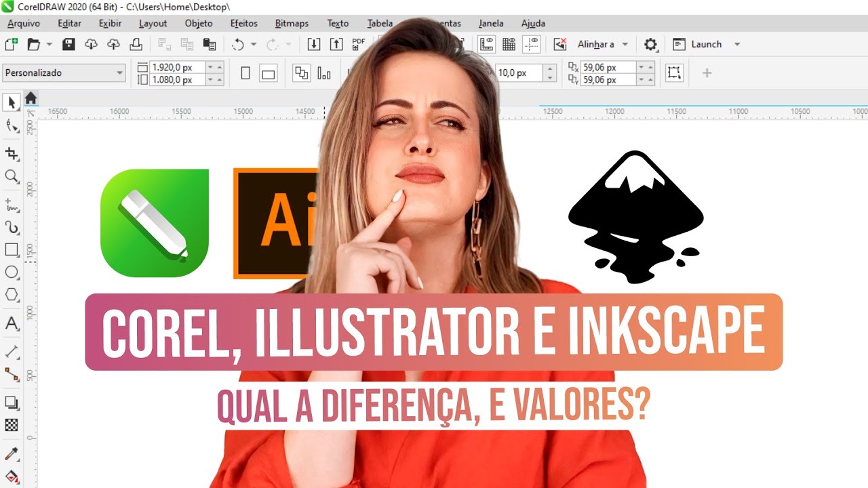Open the Options gear icon
This screenshot has height=488, width=868.
650,44
